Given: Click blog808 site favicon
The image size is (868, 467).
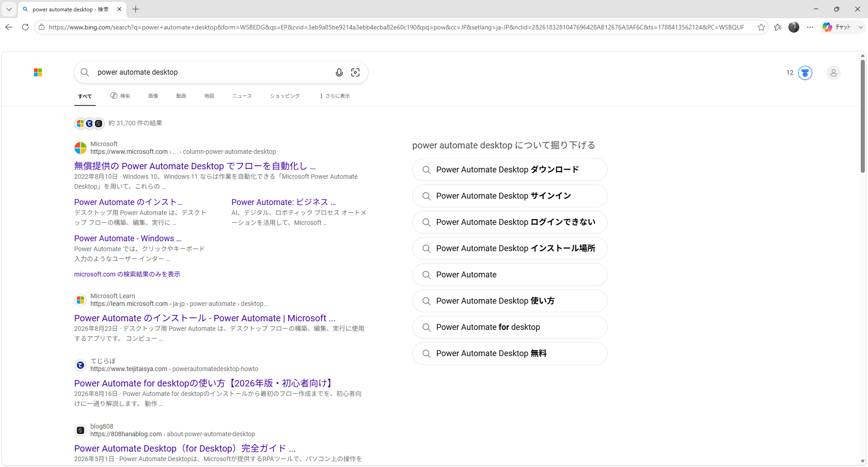Looking at the screenshot, I should 80,430.
